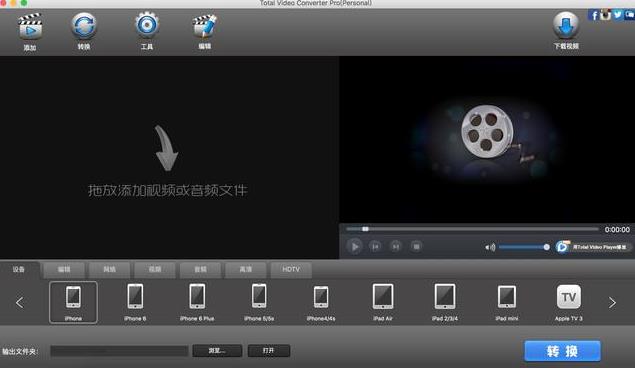The image size is (635, 368).
Task: Play the preview video
Action: [x=354, y=246]
